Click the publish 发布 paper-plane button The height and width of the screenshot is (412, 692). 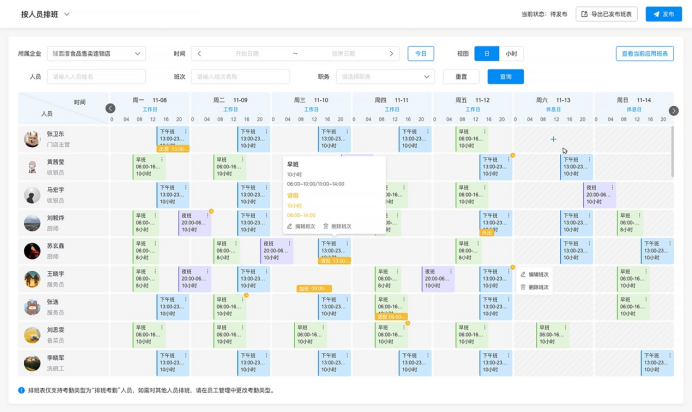coord(663,14)
